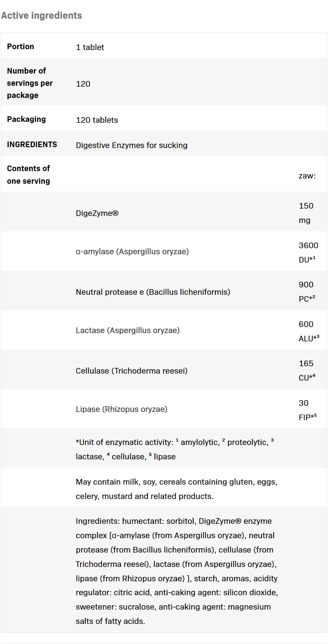Viewport: 328px width, 644px height.
Task: Click Cellulase (Trichoderma reesei) entry
Action: click(132, 371)
